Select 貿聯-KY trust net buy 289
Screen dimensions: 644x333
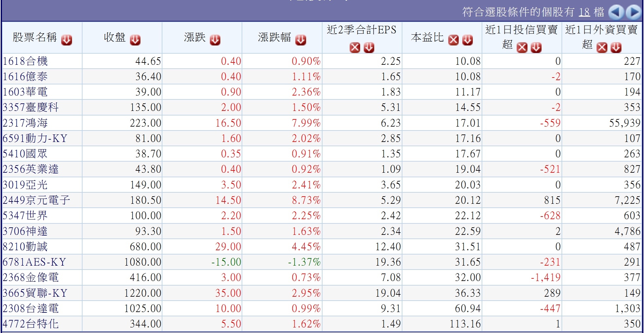[x=552, y=293]
